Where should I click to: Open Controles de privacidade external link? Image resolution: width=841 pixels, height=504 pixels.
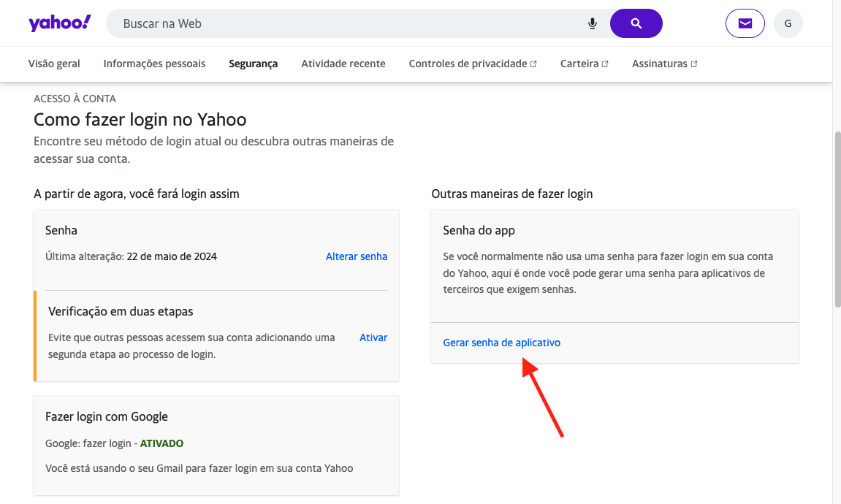tap(473, 64)
